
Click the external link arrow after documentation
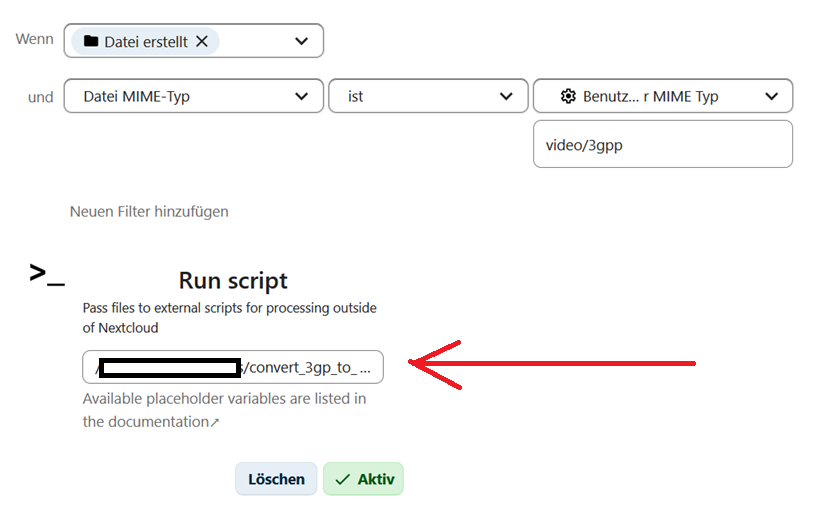tap(214, 423)
